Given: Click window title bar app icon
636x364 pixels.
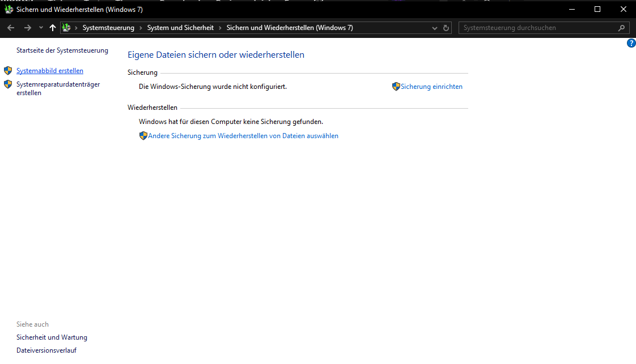Looking at the screenshot, I should (9, 9).
